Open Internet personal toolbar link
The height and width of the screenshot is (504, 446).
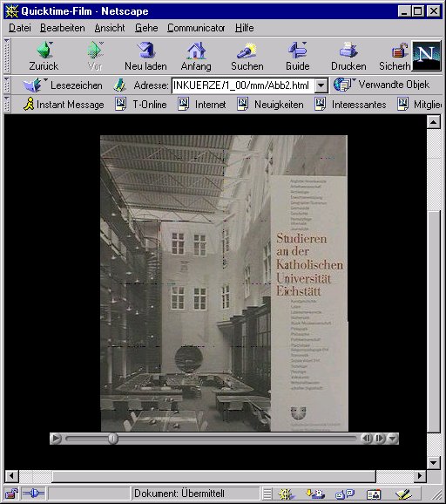pos(201,104)
